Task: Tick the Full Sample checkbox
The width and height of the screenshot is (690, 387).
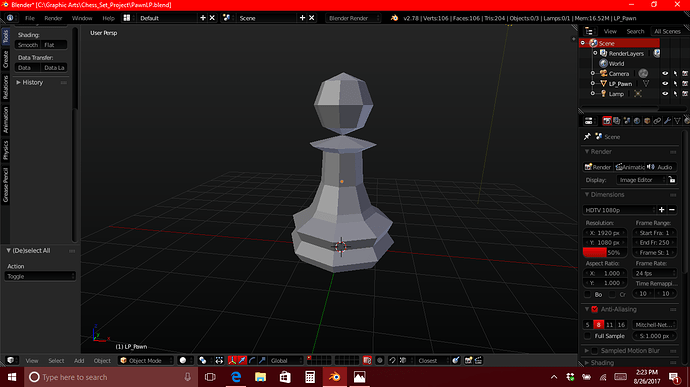Action: pos(587,336)
